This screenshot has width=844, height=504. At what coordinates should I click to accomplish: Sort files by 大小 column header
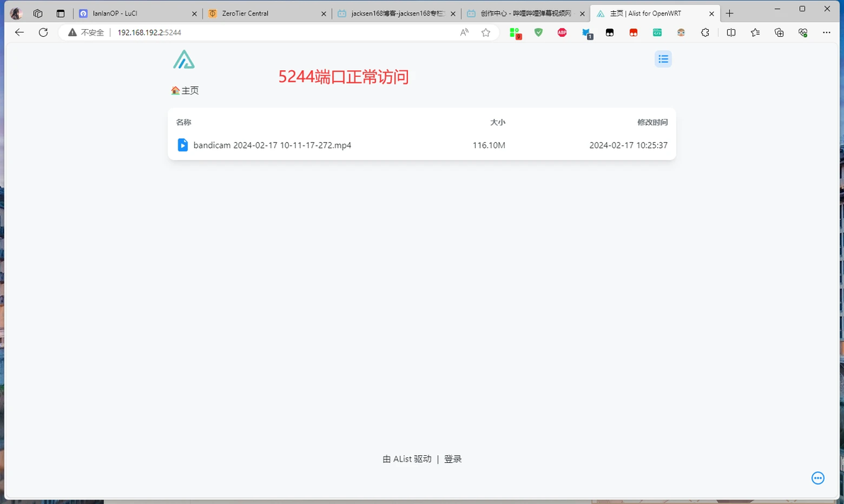497,122
